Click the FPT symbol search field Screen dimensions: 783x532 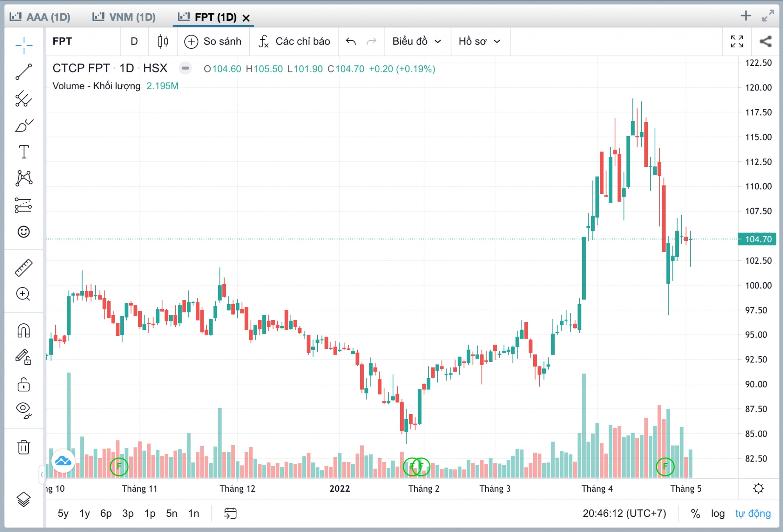point(83,41)
